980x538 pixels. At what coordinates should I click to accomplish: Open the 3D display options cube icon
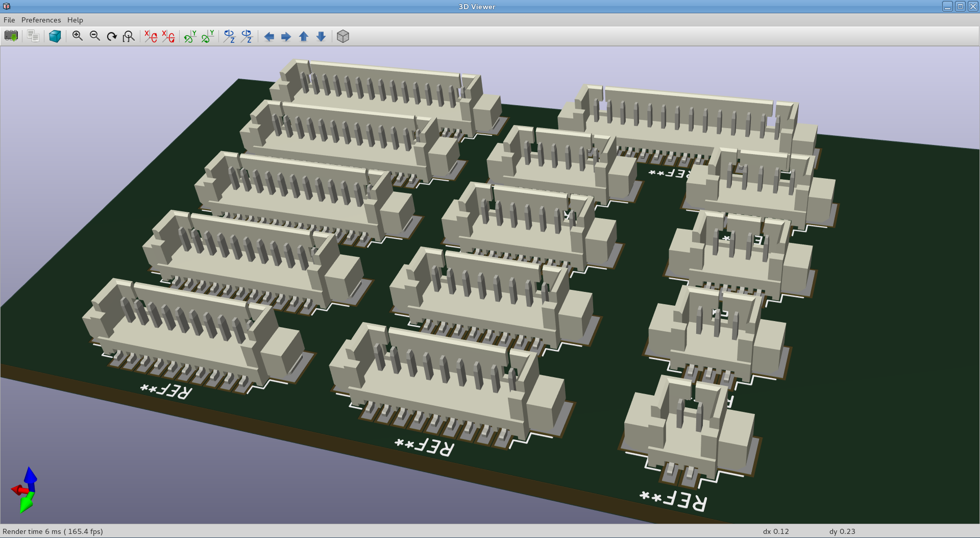tap(55, 36)
